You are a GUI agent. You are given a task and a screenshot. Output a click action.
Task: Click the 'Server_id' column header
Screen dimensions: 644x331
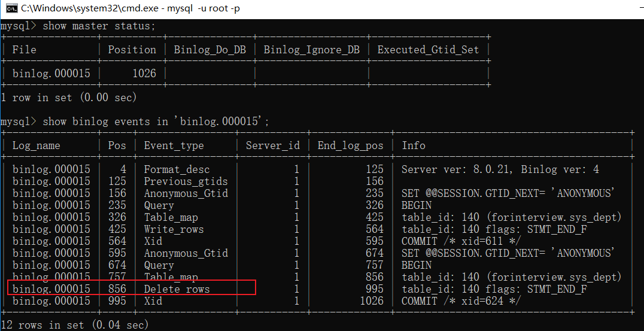click(273, 146)
